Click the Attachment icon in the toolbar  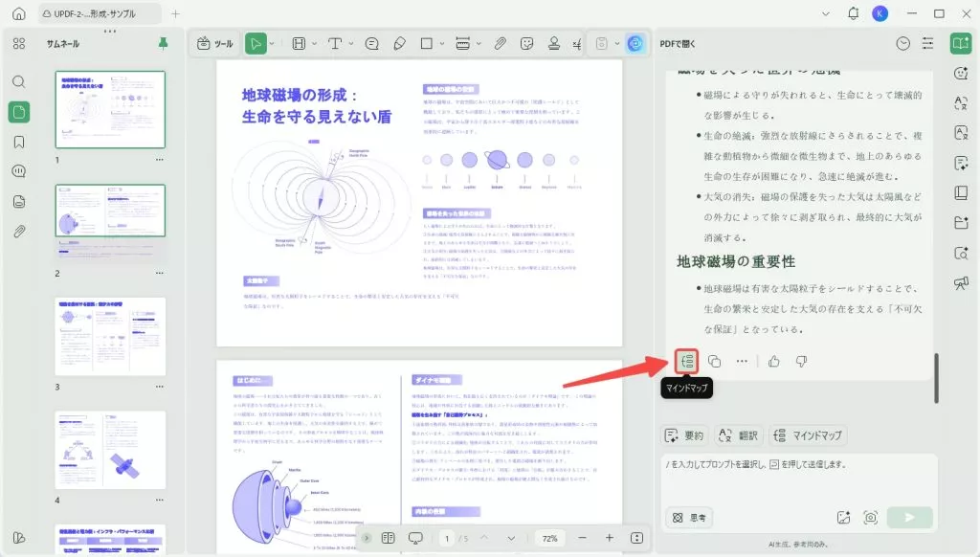(x=499, y=44)
